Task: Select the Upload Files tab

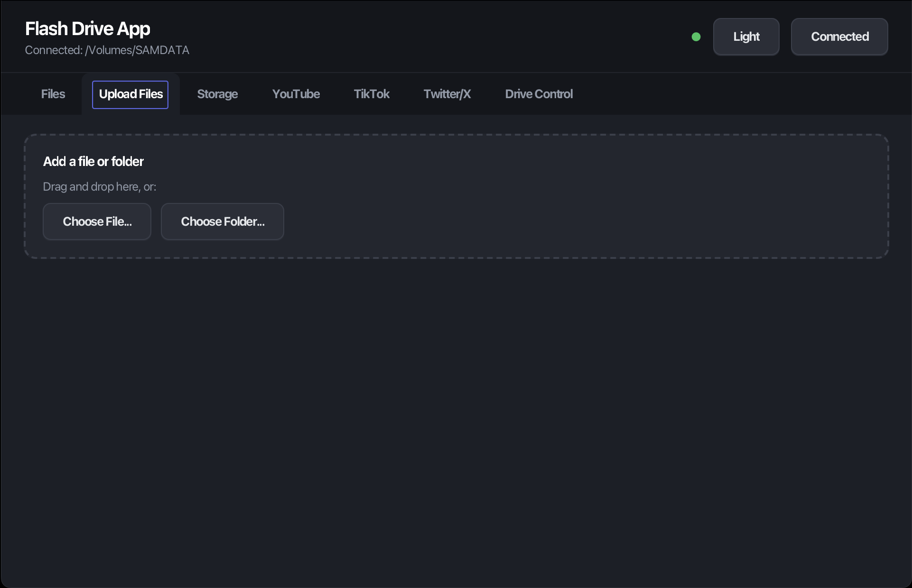Action: (x=130, y=94)
